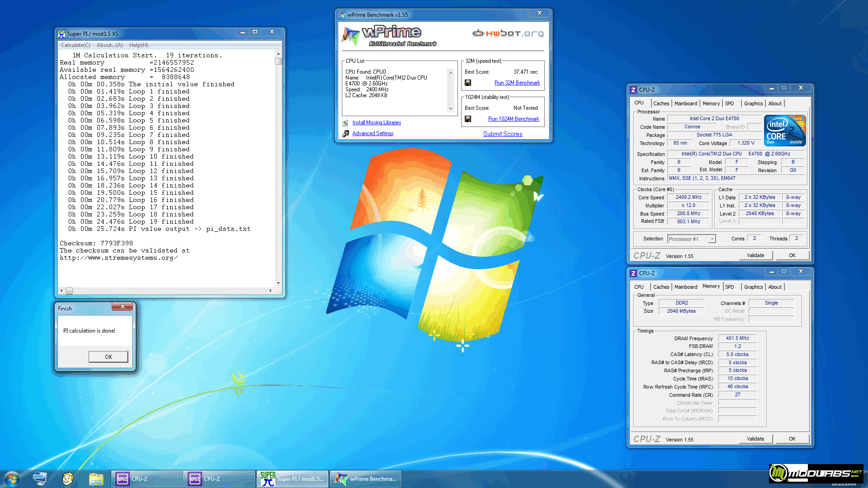Screen dimensions: 868x488
Task: Click the Super PI horizontal scrollbar thumb
Action: [69, 291]
